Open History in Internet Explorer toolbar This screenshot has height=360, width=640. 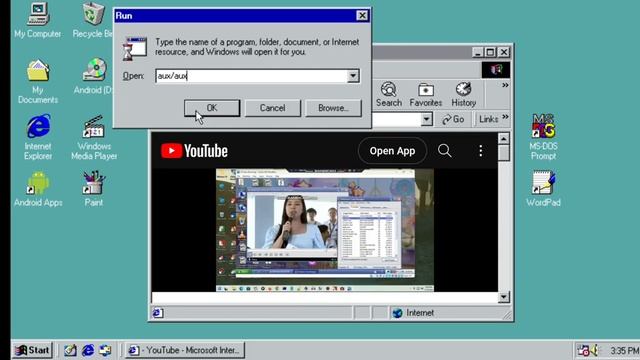coord(464,94)
